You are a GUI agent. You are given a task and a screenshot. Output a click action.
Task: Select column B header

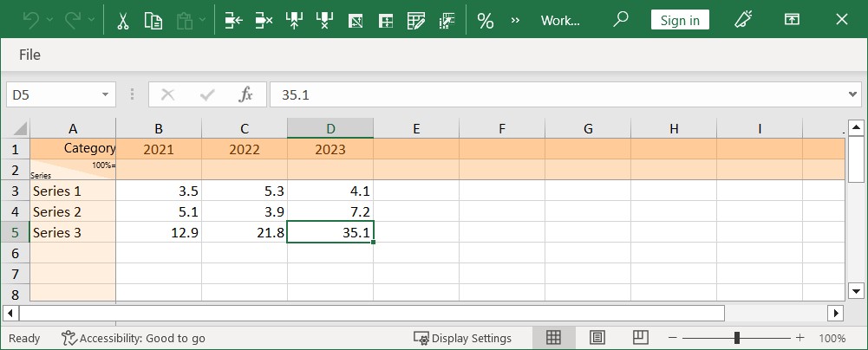159,128
